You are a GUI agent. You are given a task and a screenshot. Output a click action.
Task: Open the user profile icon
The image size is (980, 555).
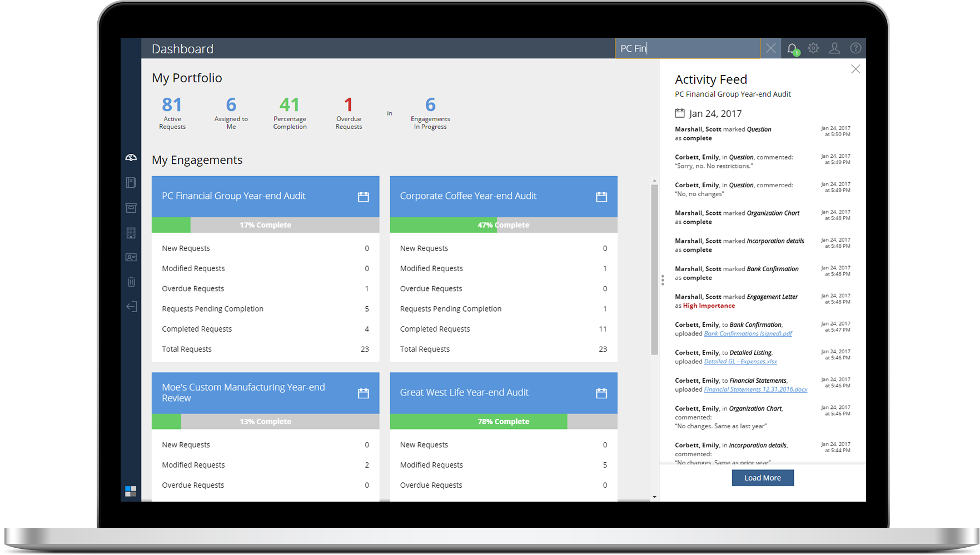(x=834, y=48)
